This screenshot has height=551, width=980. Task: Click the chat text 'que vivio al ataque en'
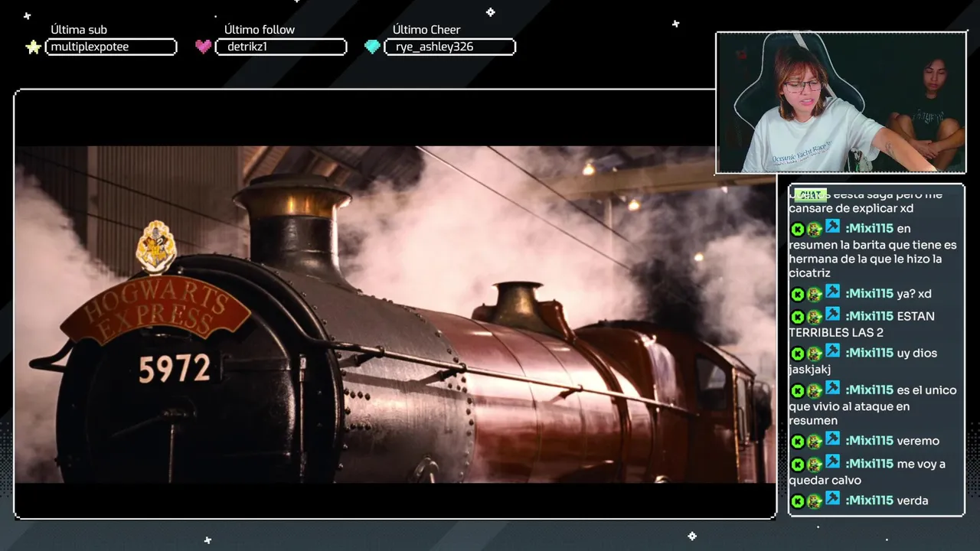coord(849,406)
